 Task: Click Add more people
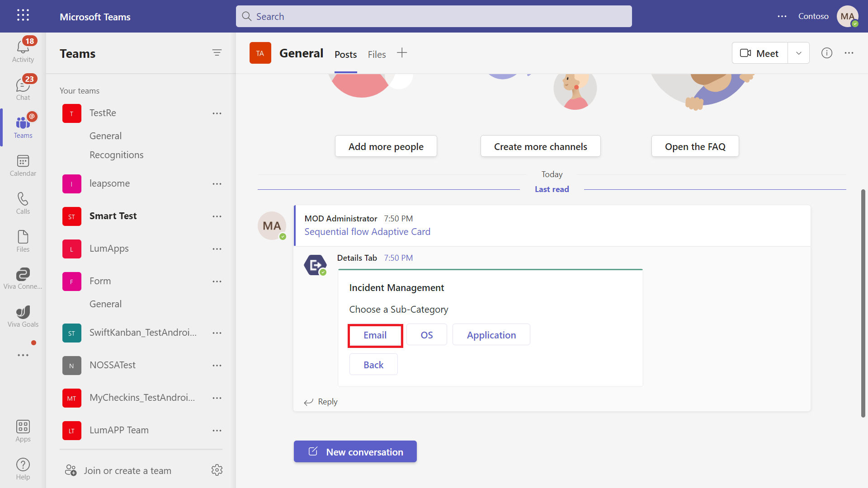click(386, 146)
